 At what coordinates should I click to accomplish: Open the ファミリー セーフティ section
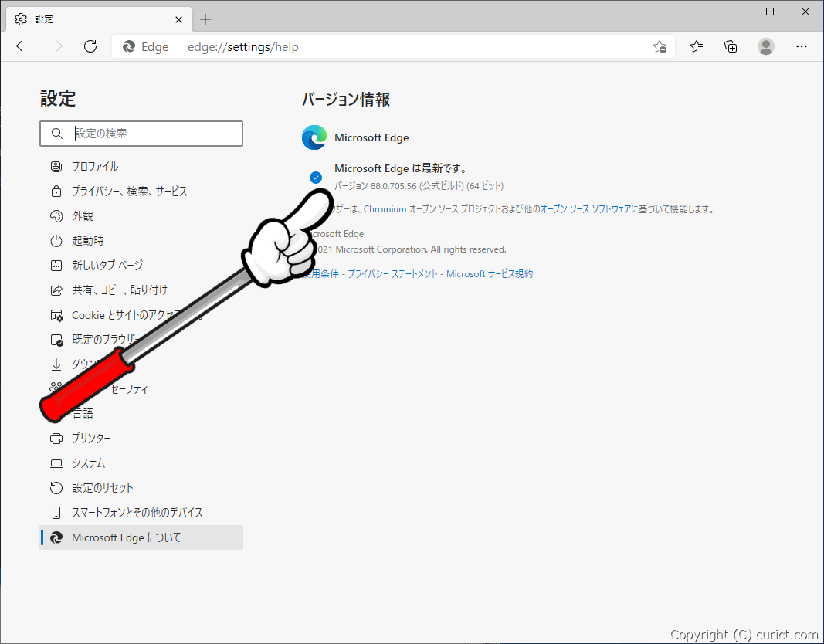141,388
